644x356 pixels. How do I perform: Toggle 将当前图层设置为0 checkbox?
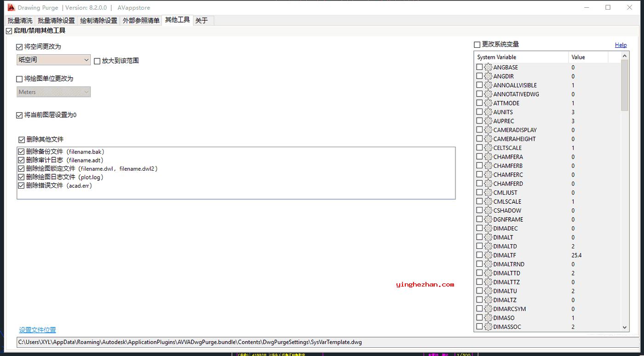coord(19,115)
